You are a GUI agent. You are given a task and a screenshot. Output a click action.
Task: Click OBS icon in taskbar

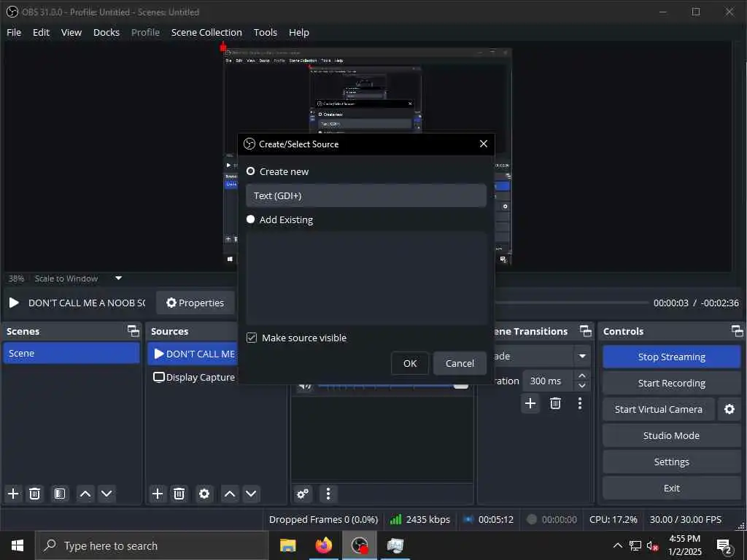coord(360,545)
